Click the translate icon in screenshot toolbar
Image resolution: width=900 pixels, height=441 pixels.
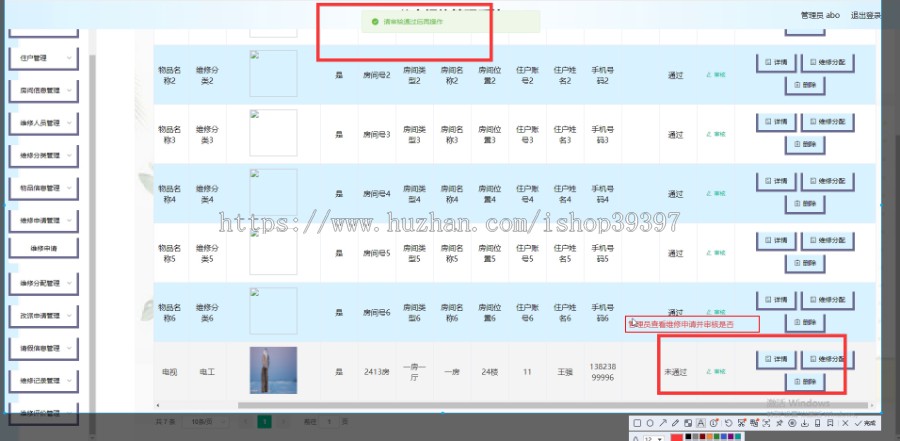pos(754,423)
